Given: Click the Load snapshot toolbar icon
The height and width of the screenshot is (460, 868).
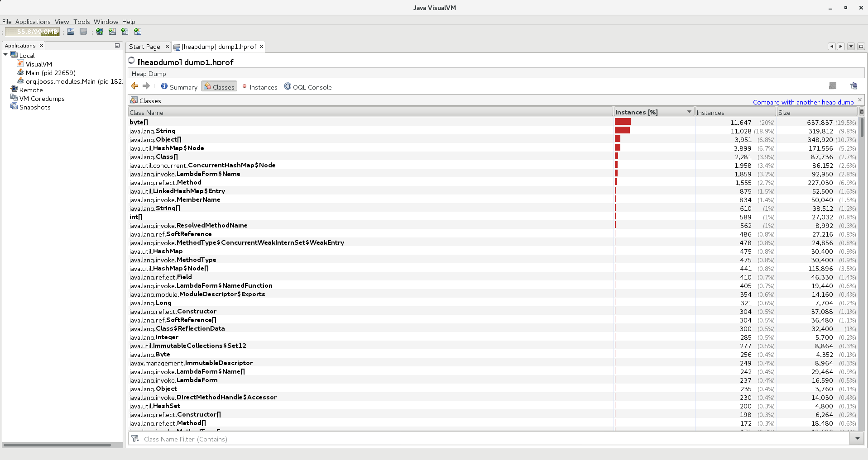Looking at the screenshot, I should (x=71, y=32).
